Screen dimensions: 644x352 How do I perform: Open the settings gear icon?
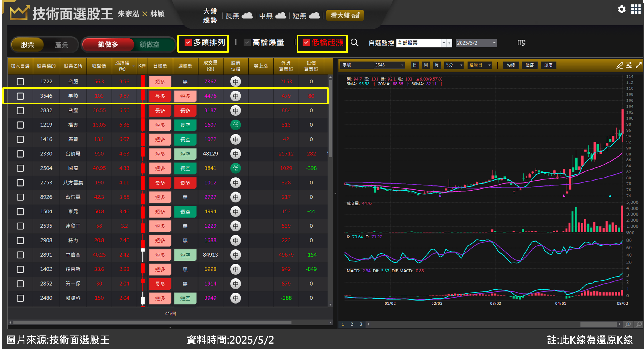[x=622, y=9]
